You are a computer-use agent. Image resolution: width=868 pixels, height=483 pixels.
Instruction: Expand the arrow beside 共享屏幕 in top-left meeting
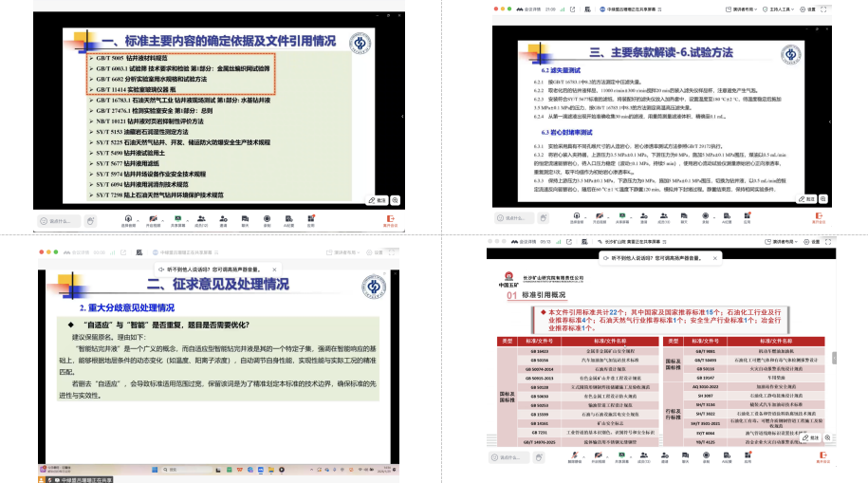click(x=186, y=217)
